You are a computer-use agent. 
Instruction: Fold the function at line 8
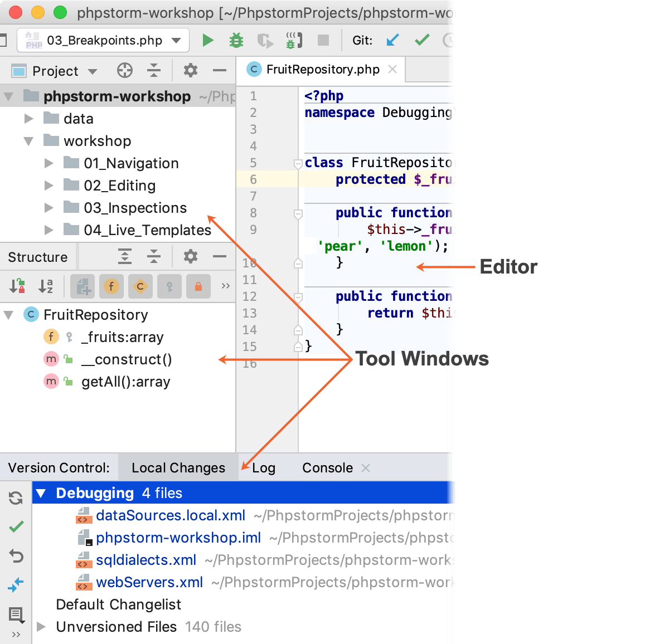pos(298,213)
